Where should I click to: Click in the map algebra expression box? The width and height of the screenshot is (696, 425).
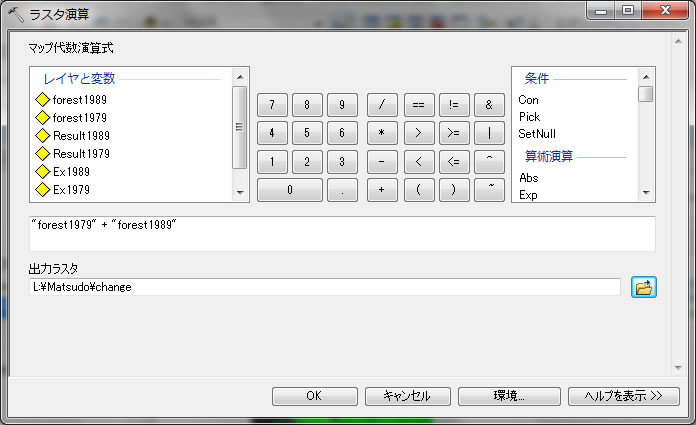(x=342, y=233)
